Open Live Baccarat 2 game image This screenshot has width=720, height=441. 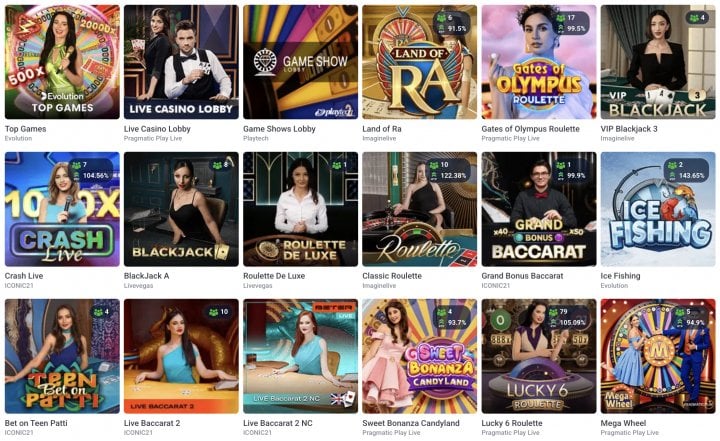pos(181,356)
